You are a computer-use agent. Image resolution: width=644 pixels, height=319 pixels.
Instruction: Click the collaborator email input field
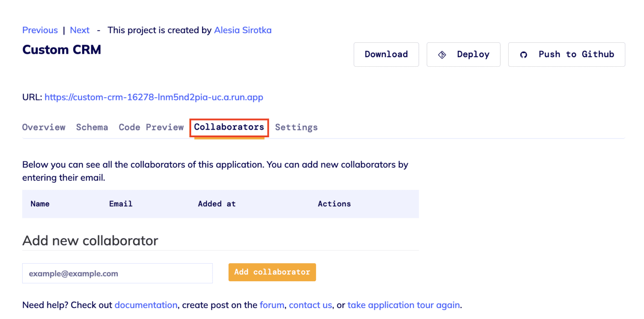click(x=117, y=273)
